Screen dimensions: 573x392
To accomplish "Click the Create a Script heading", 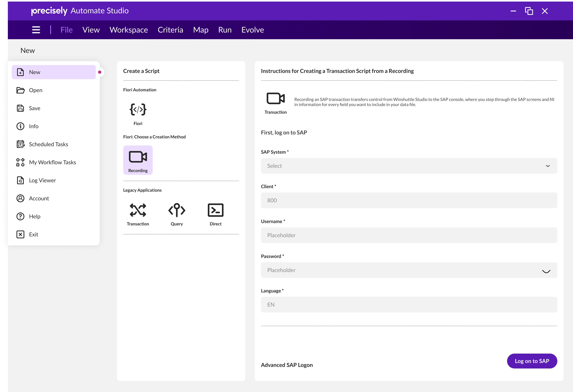I will pos(141,71).
